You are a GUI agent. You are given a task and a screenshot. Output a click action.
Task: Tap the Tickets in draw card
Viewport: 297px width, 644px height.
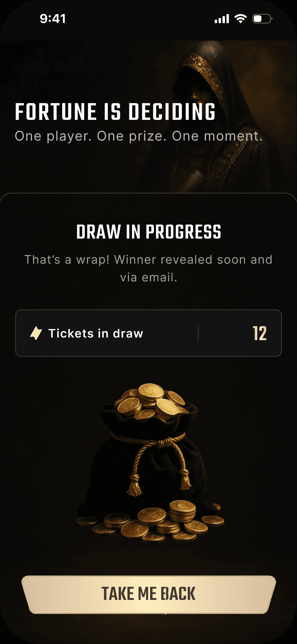click(x=149, y=333)
